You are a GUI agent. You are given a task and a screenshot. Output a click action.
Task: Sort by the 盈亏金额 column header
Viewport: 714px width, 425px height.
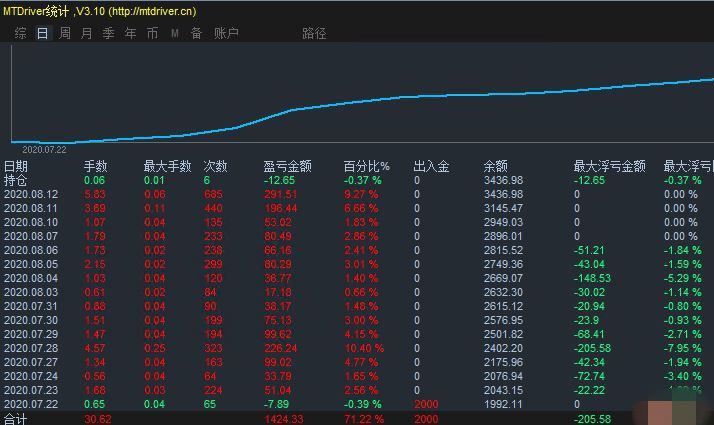287,166
